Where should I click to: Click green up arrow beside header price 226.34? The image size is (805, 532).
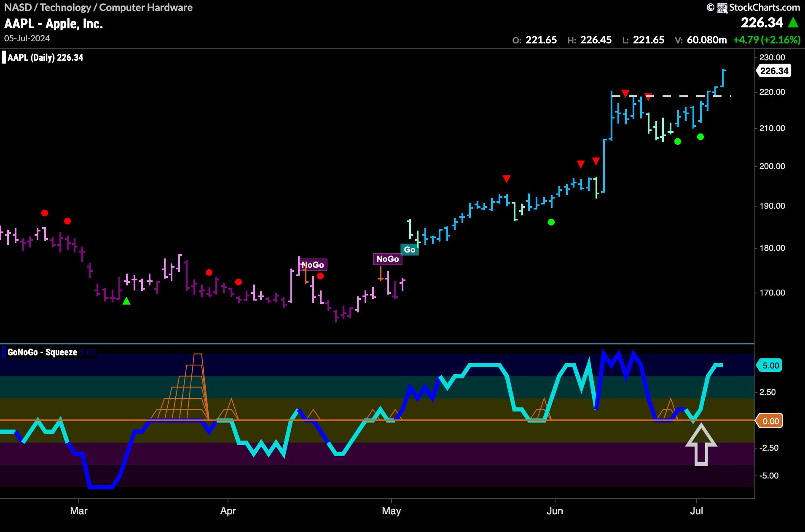pos(794,22)
